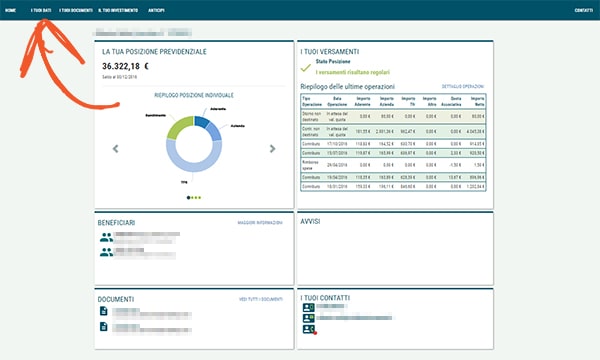Click the green segment of donut chart

178,126
